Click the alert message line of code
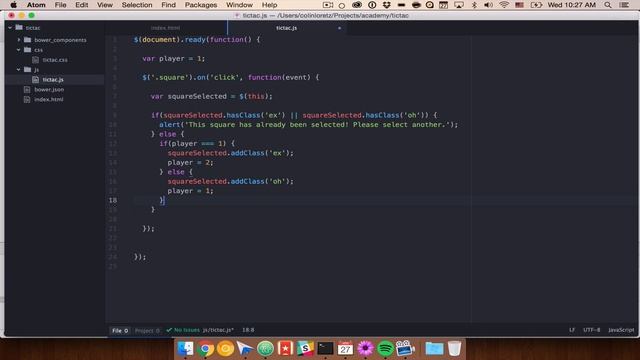The width and height of the screenshot is (640, 360). point(309,124)
